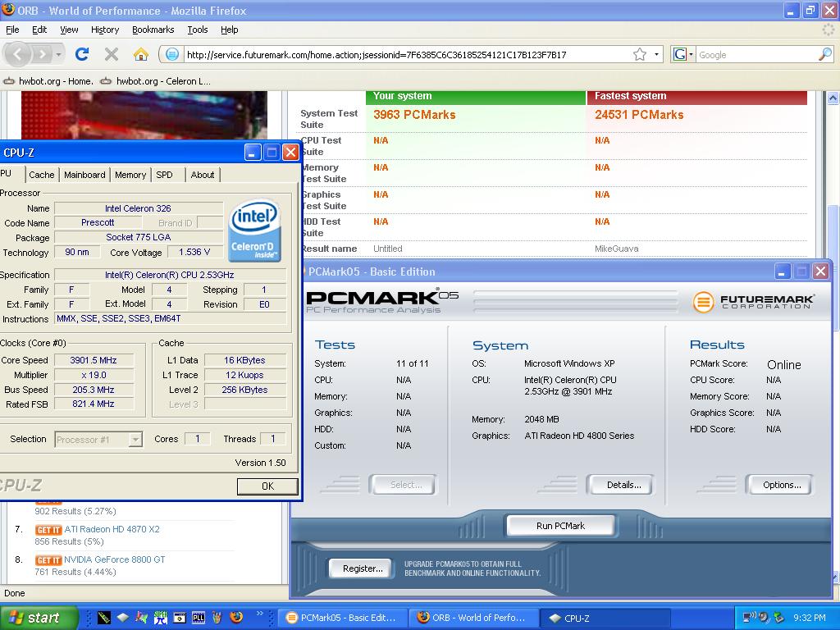The height and width of the screenshot is (630, 840).
Task: Click the system tray clock 9:32 PM
Action: point(810,618)
